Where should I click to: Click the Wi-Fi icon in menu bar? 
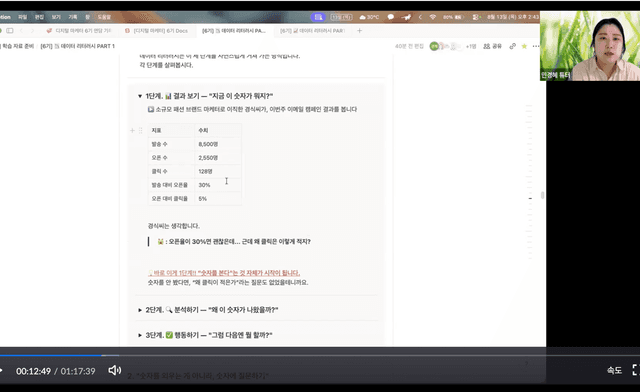point(433,17)
